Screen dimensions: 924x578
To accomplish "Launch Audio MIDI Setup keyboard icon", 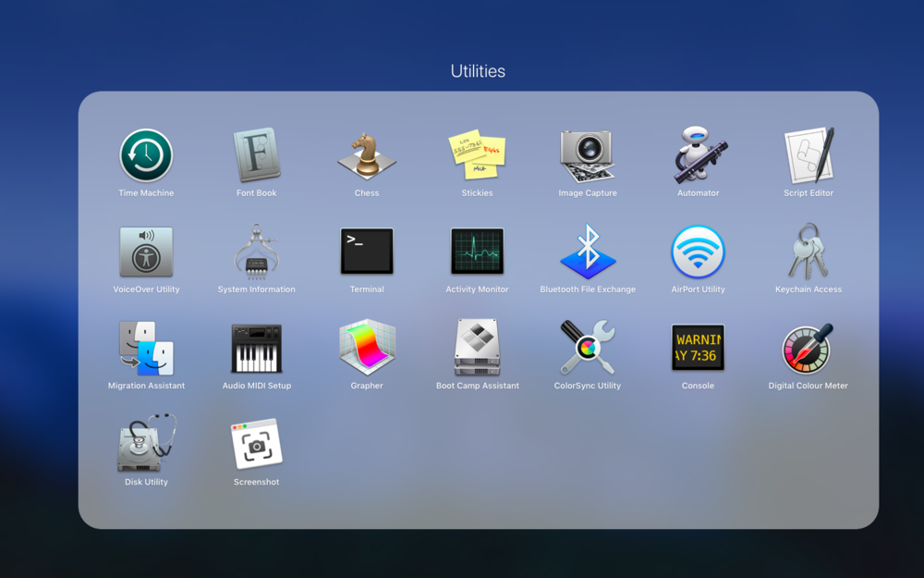I will coord(256,348).
